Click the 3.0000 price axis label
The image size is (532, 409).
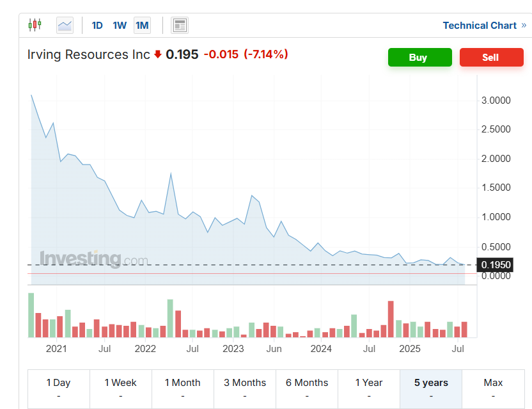(496, 100)
